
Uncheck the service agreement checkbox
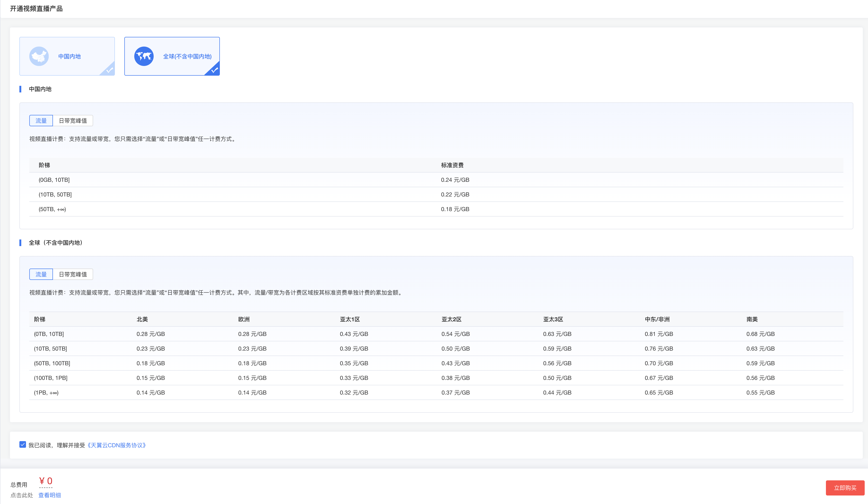pos(23,444)
